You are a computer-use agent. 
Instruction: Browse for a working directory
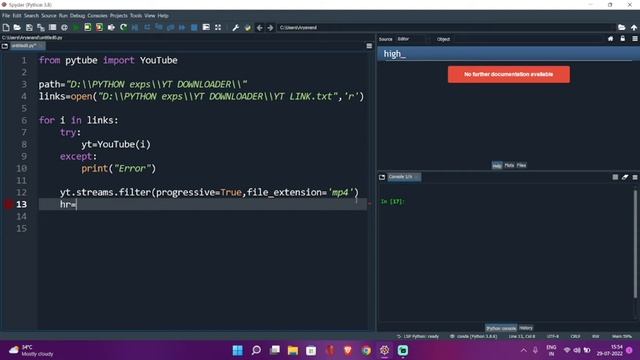621,27
